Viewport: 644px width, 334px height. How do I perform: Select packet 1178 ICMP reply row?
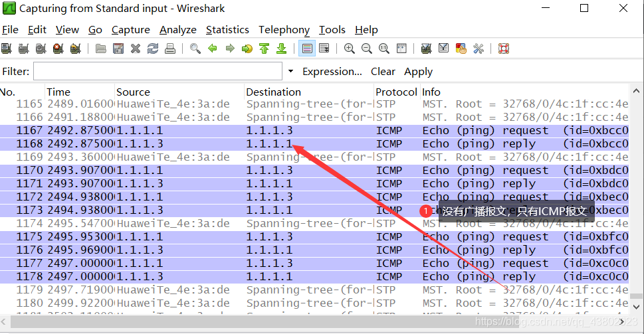pyautogui.click(x=314, y=276)
